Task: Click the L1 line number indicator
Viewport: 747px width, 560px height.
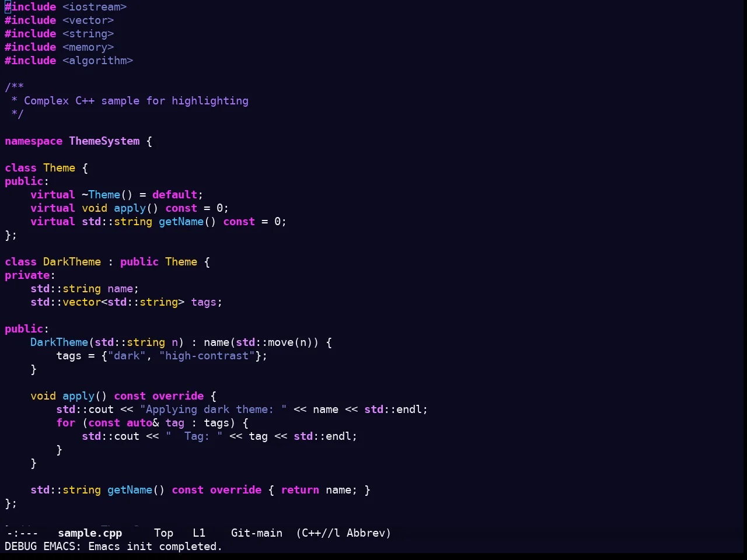Action: pyautogui.click(x=199, y=533)
